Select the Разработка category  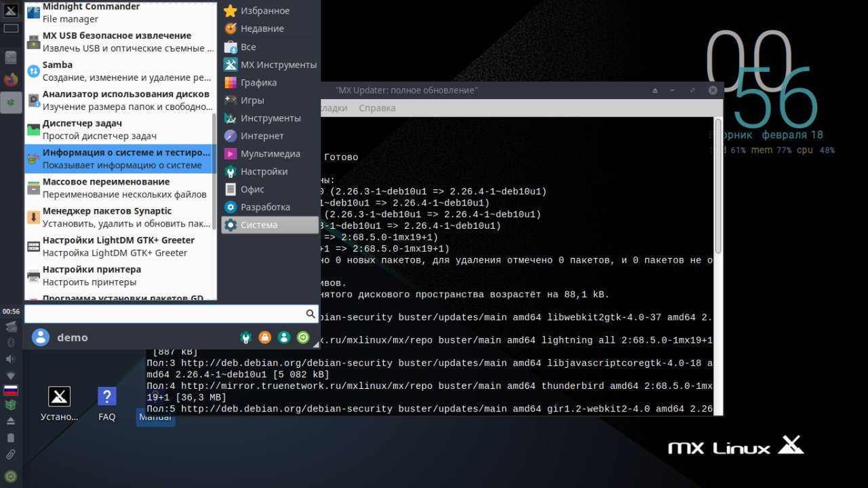click(270, 207)
